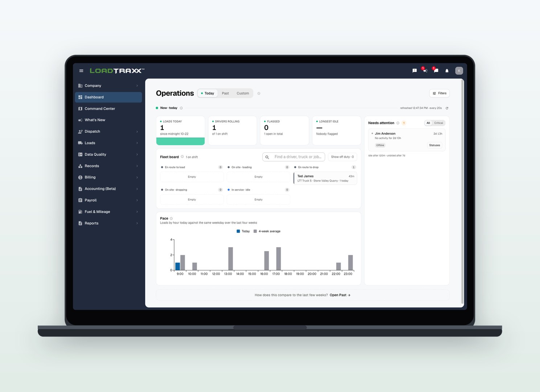Switch to the Past tab
The height and width of the screenshot is (392, 540).
coord(225,93)
